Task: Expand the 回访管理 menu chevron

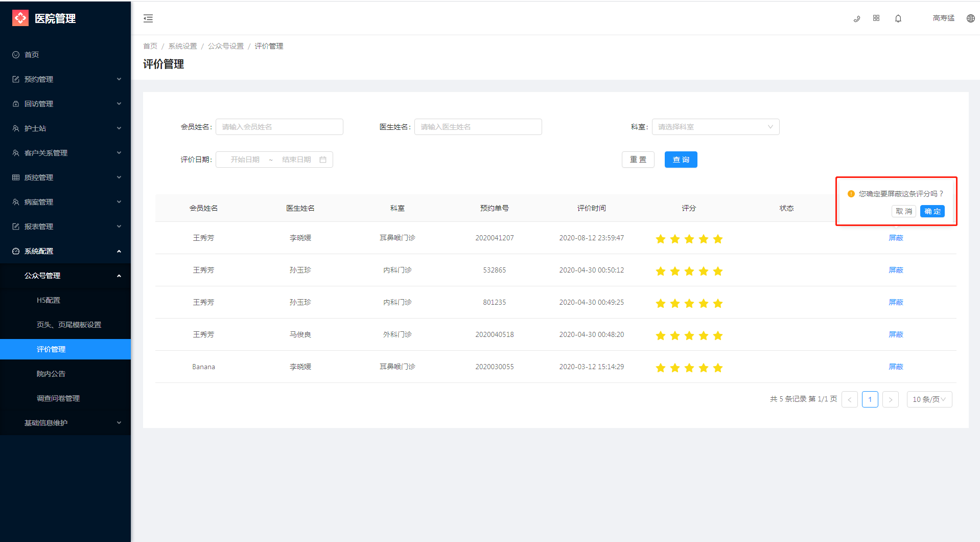Action: tap(119, 104)
